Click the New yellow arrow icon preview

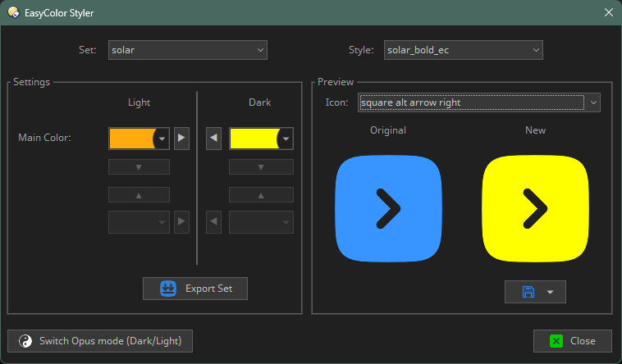tap(535, 208)
